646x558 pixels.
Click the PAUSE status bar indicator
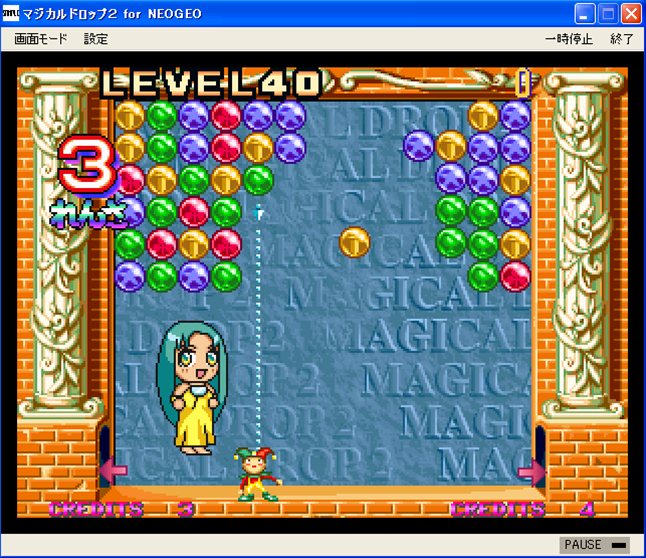(x=595, y=545)
